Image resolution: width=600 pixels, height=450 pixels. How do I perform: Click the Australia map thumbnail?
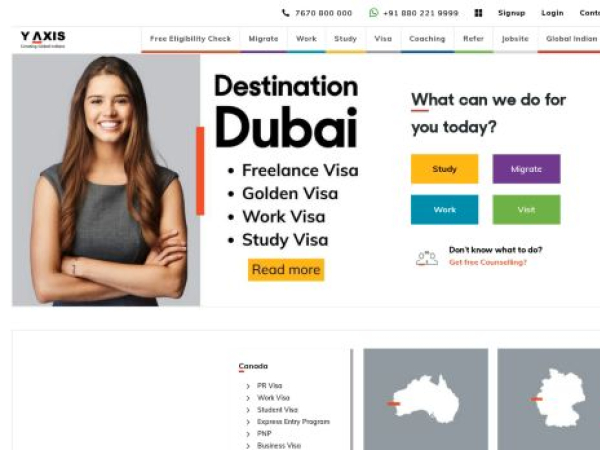(x=426, y=399)
